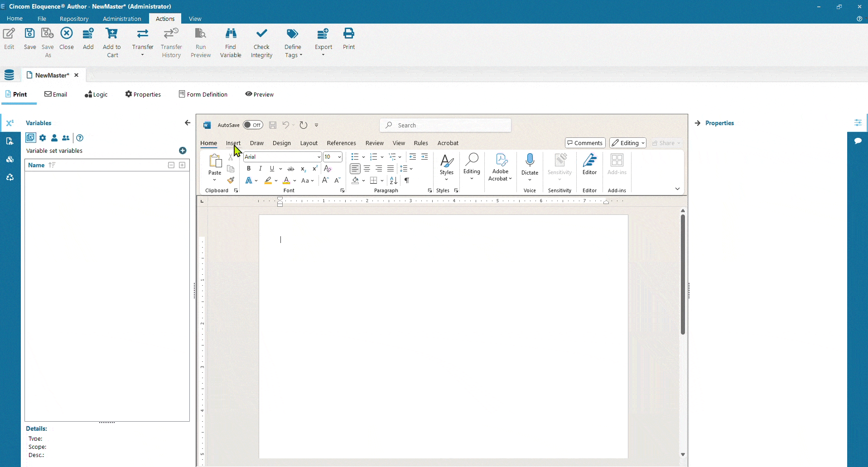
Task: Toggle the AutoSave switch
Action: point(253,125)
